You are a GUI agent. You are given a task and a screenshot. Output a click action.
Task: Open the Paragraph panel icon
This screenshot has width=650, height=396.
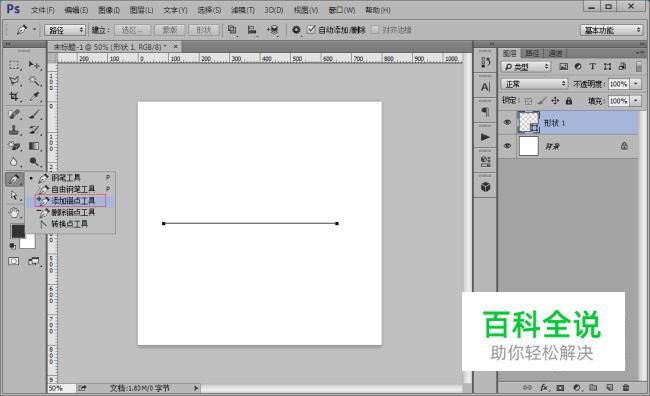point(485,112)
